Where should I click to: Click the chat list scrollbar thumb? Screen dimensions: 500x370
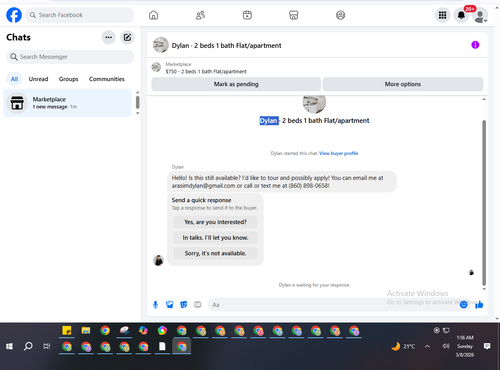click(x=138, y=102)
